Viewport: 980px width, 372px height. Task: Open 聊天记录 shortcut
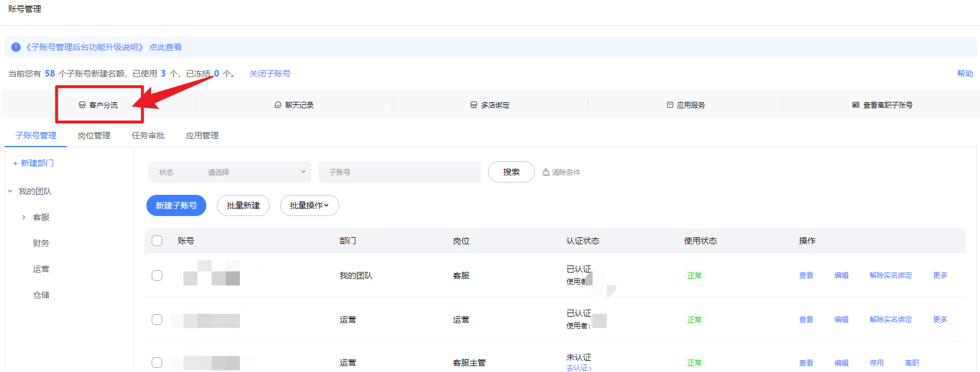294,105
